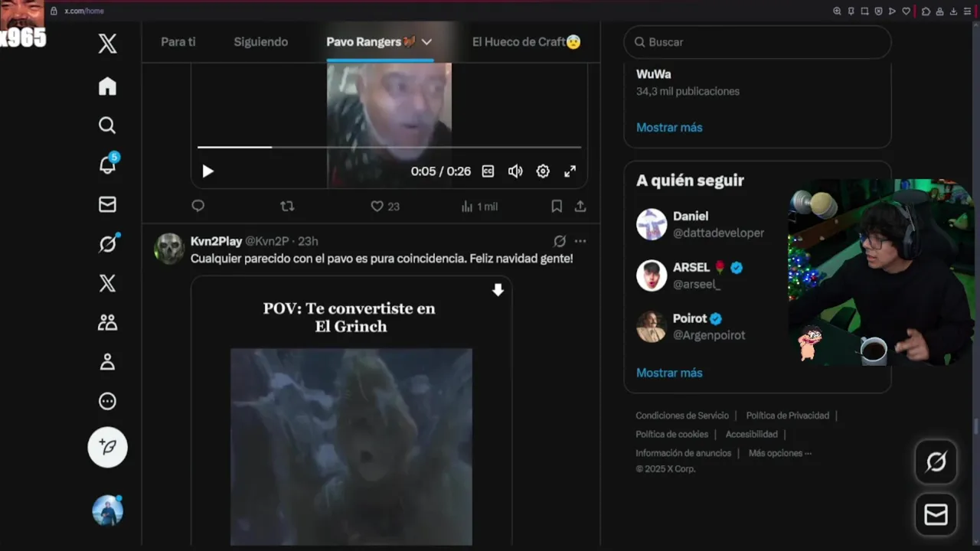Repost the video post
Image resolution: width=980 pixels, height=551 pixels.
click(287, 206)
